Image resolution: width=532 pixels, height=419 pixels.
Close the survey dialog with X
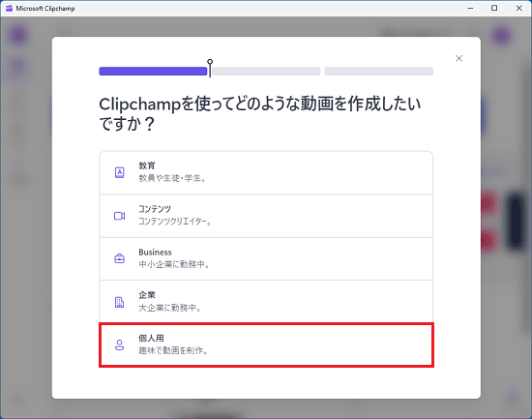[459, 58]
